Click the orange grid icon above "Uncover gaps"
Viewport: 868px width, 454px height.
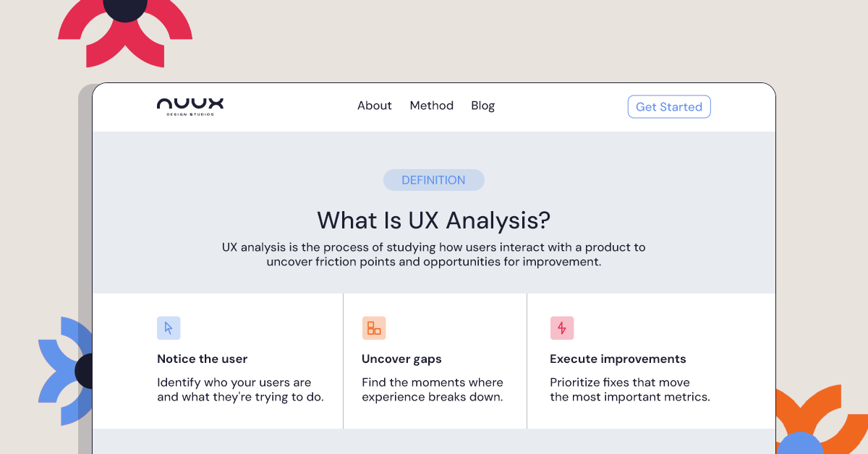[374, 327]
